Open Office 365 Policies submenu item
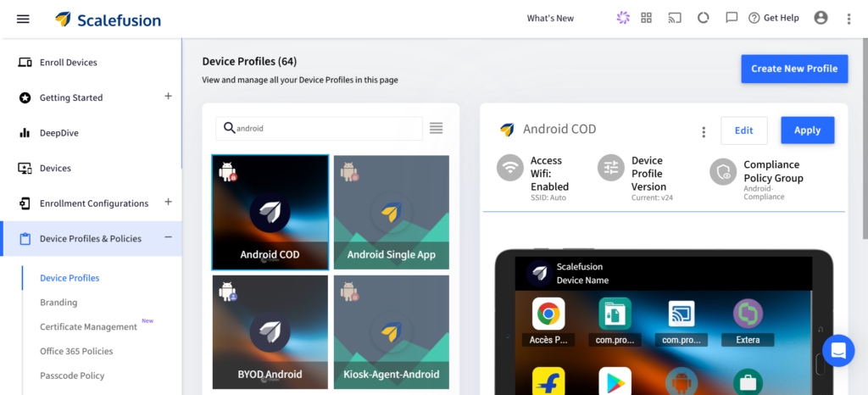The width and height of the screenshot is (868, 395). [x=76, y=351]
